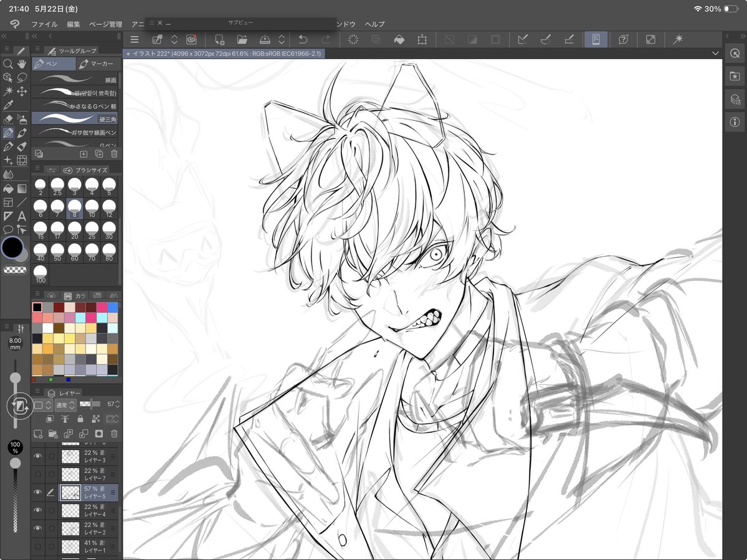Collapse left palette dock double chevron
This screenshot has height=560, width=747.
coord(4,36)
